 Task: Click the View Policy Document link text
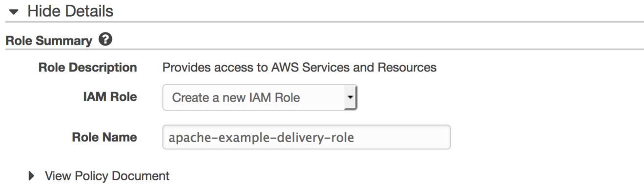[107, 176]
